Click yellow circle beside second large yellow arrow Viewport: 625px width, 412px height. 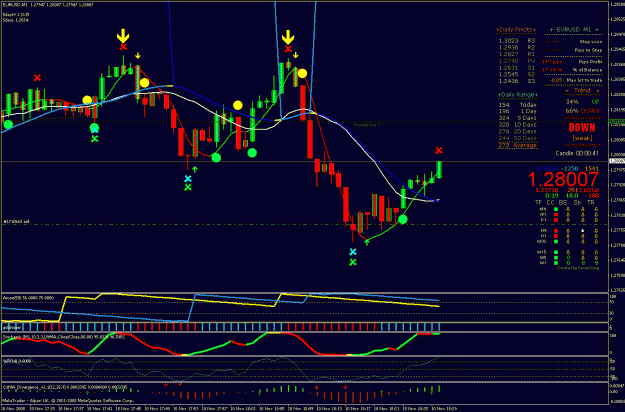pos(303,73)
